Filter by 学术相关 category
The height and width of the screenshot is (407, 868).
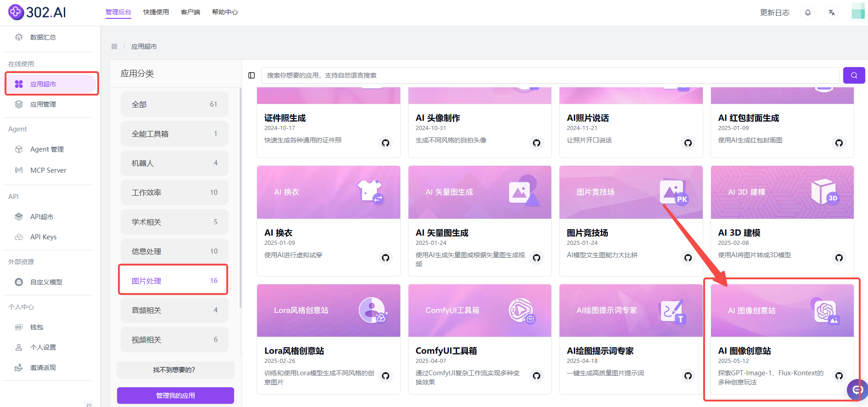[174, 222]
